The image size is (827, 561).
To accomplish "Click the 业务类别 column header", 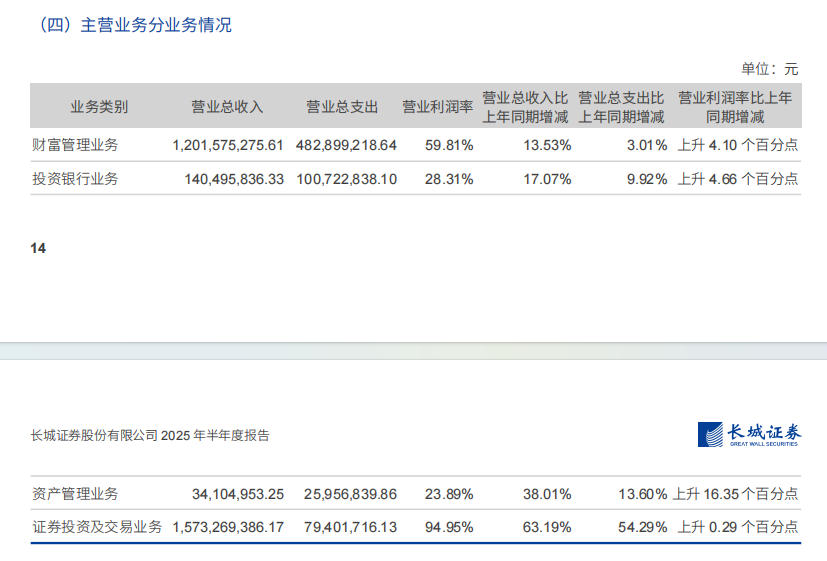I will (99, 107).
